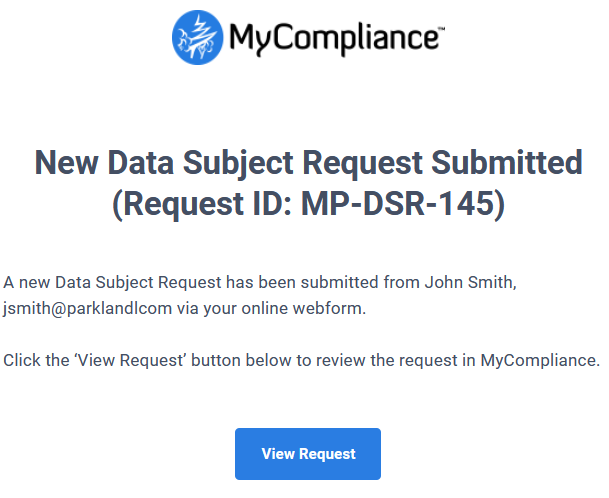Viewport: 609px width, 498px height.
Task: Click the jsmith@parklandlcom email address
Action: click(88, 309)
